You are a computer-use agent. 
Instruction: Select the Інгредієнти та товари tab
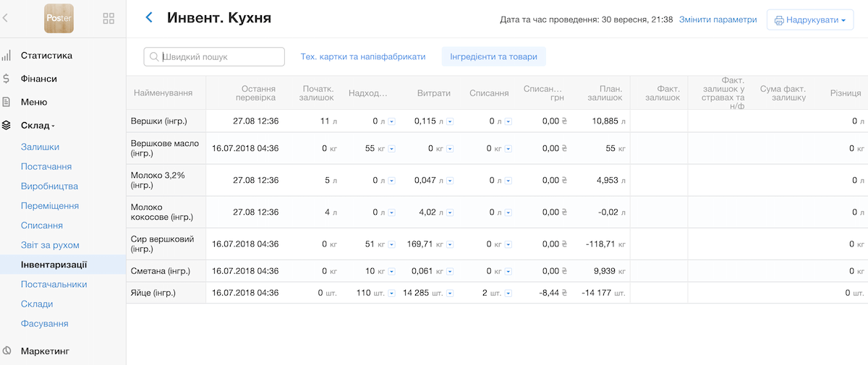click(x=493, y=56)
